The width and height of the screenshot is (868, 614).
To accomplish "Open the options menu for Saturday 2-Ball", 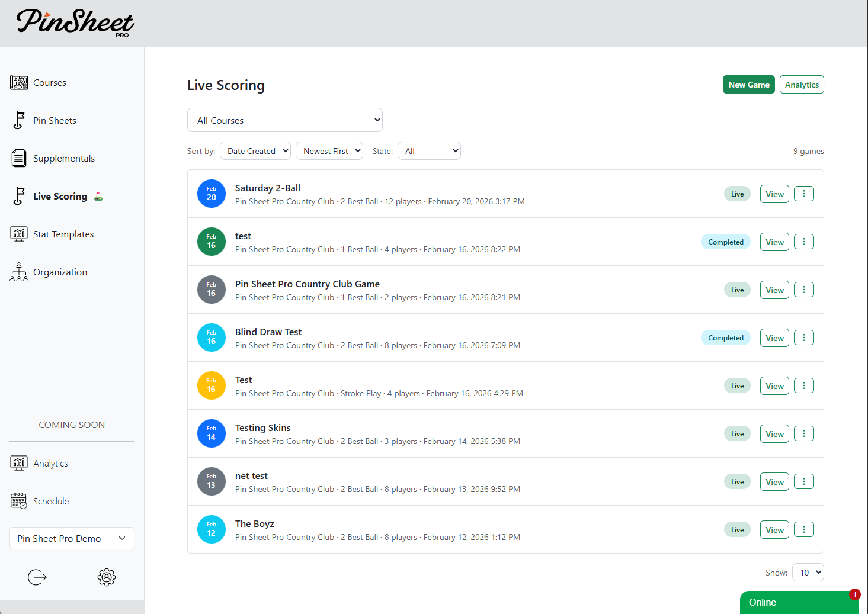I will click(x=803, y=194).
